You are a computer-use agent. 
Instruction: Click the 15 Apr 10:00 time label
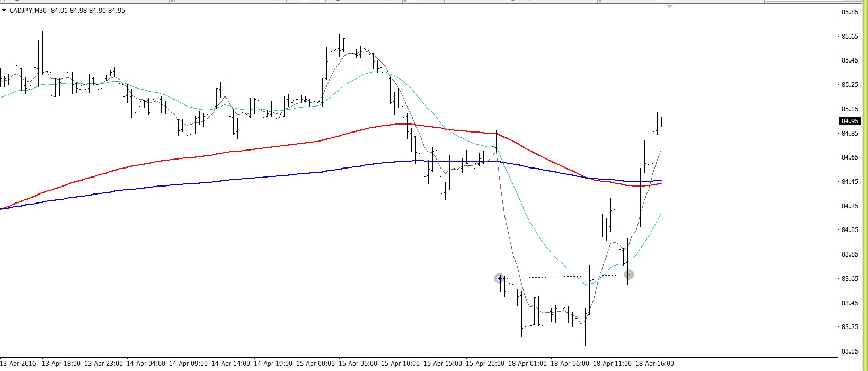(401, 364)
